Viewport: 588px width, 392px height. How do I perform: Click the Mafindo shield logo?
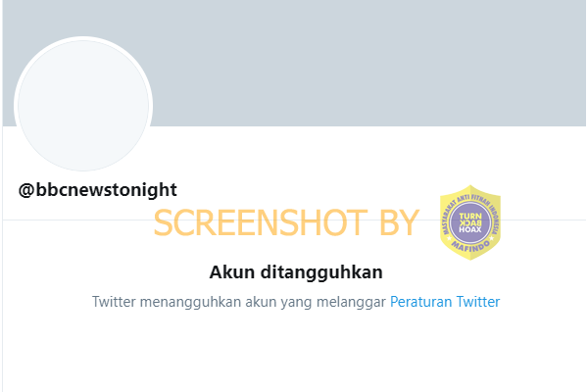470,222
